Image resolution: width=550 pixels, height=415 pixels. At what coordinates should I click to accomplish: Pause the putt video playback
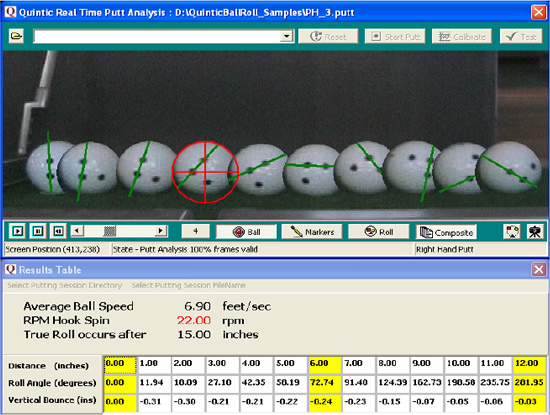point(38,231)
